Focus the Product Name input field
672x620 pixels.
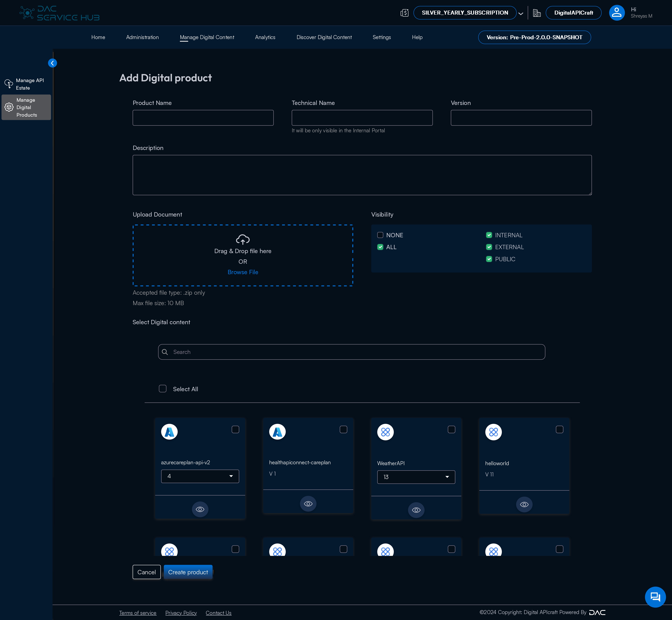203,118
